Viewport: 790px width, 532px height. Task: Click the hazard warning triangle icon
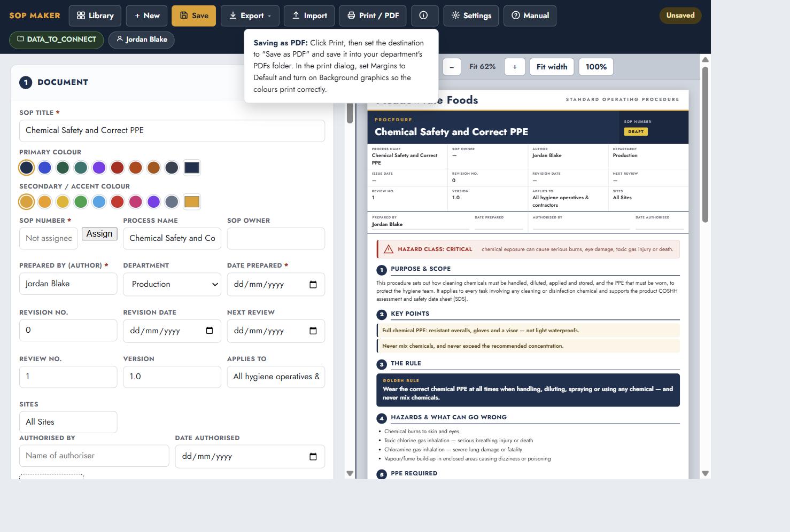tap(389, 249)
